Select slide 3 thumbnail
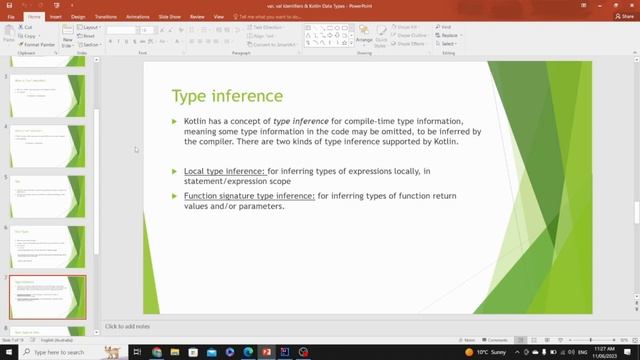The width and height of the screenshot is (640, 360). click(48, 96)
